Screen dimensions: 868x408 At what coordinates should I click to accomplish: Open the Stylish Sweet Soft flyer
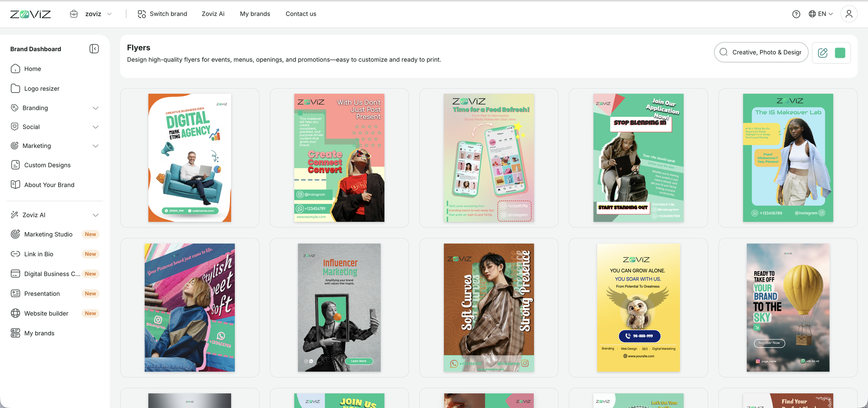click(x=190, y=308)
